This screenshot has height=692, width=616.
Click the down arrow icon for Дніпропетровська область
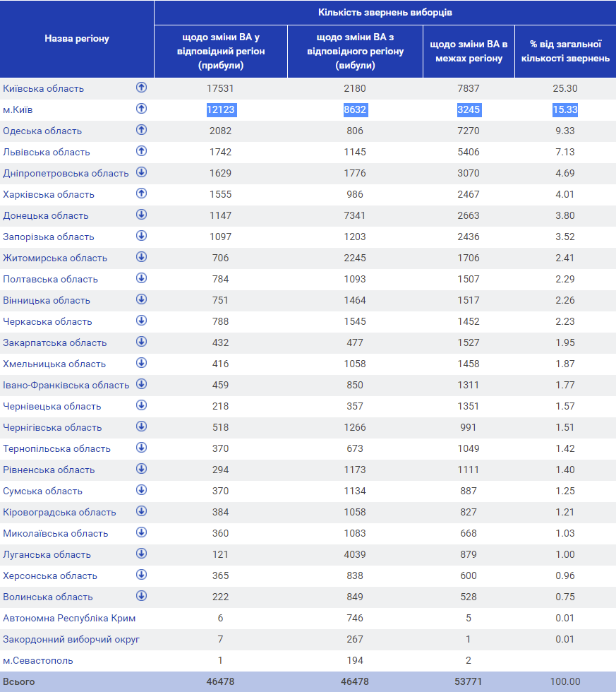(x=141, y=172)
